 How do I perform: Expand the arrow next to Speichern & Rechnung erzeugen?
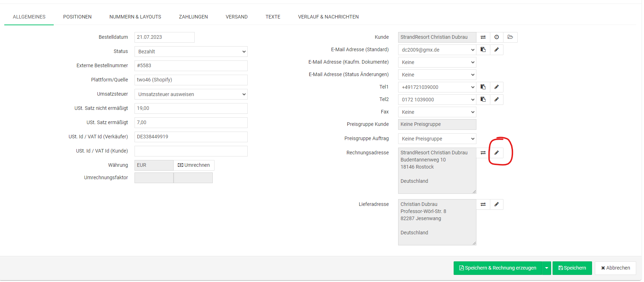click(547, 268)
